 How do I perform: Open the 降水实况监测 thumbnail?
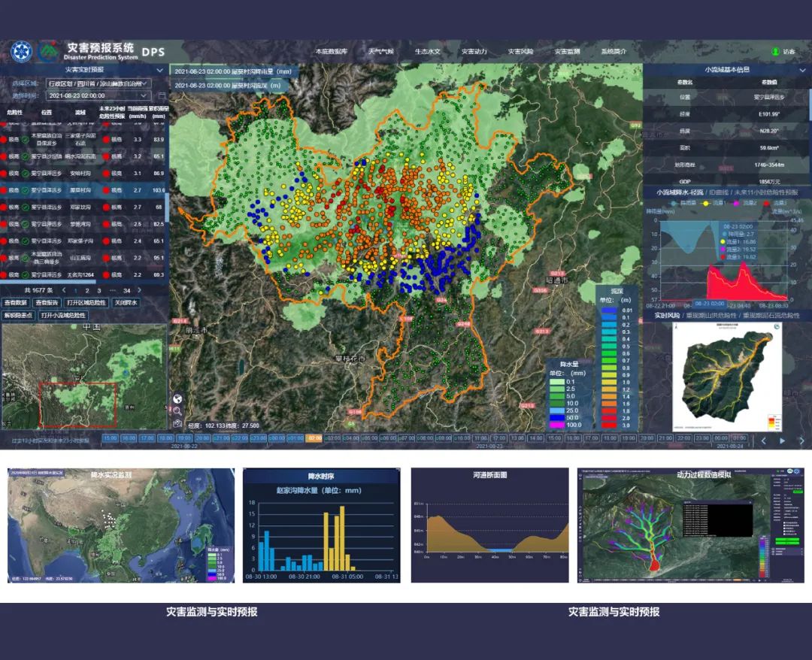point(120,525)
